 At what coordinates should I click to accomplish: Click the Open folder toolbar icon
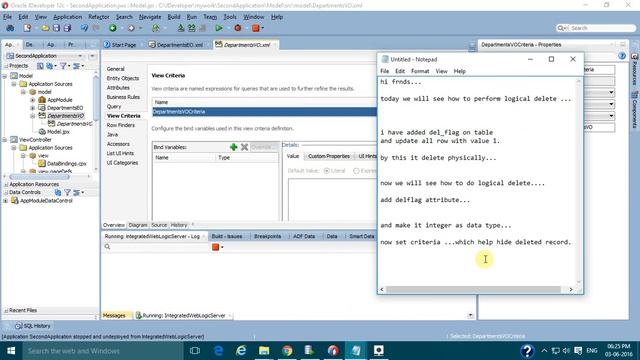coord(45,28)
